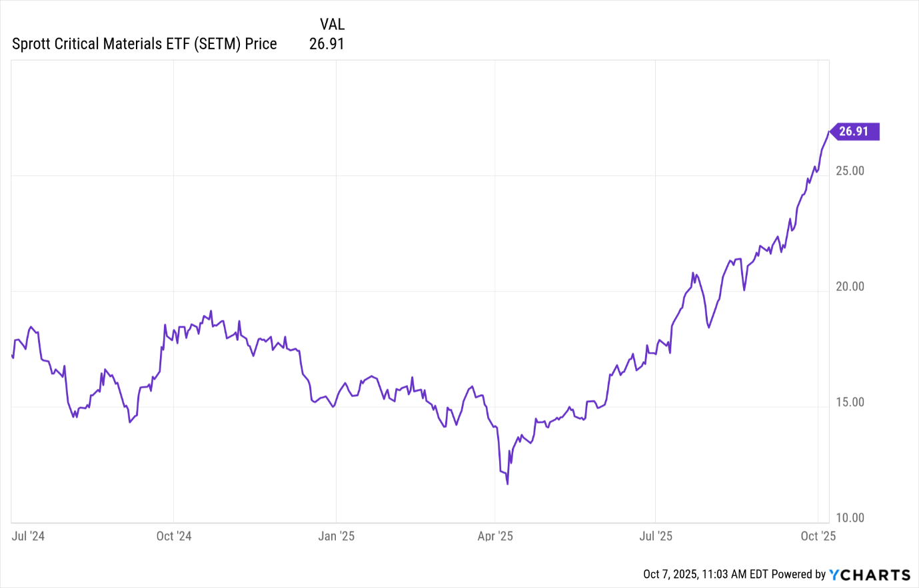Click the 10.00 y-axis label

tap(850, 517)
